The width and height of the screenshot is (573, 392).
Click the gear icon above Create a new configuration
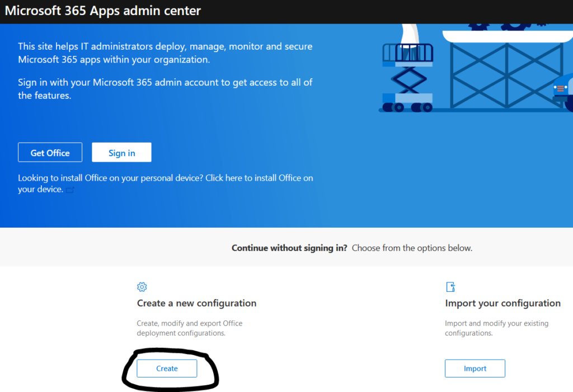(x=142, y=287)
